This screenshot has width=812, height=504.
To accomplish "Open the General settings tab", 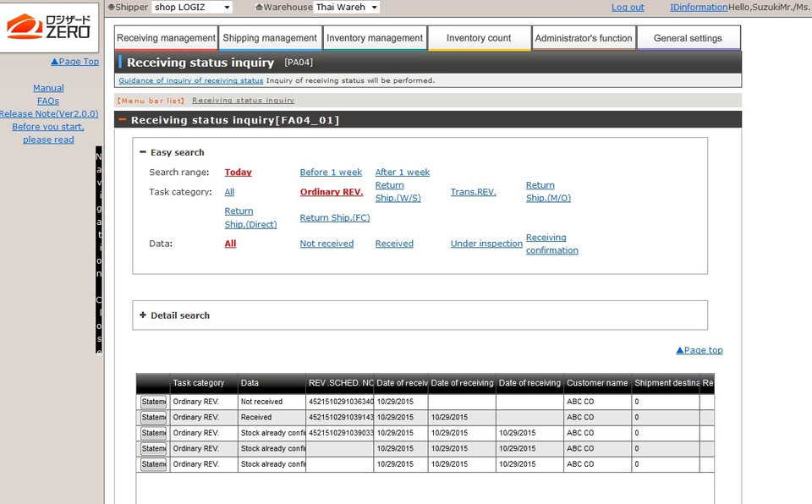I will point(688,38).
